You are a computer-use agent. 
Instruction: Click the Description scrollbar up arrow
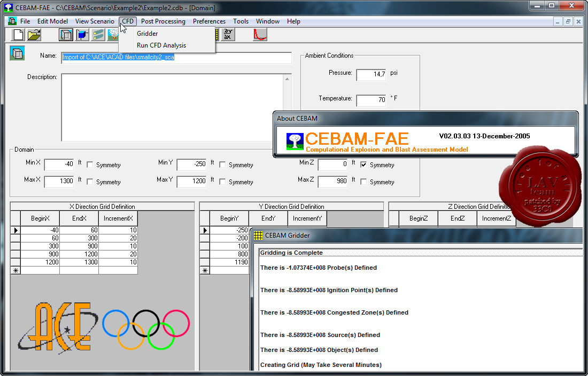pyautogui.click(x=287, y=79)
